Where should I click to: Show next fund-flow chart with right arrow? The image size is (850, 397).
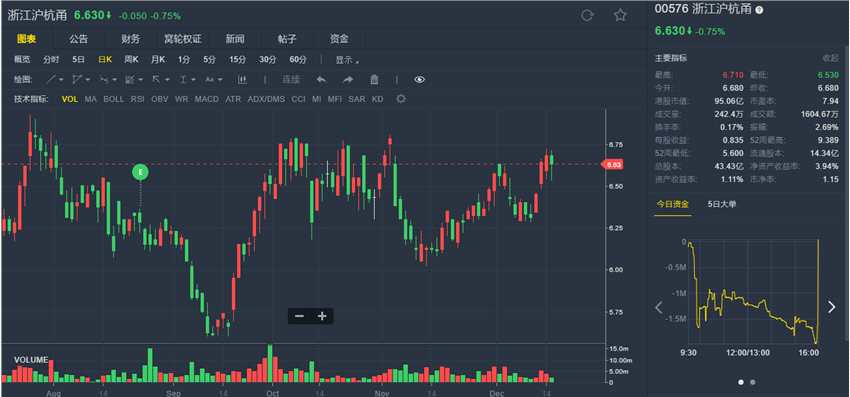[832, 307]
